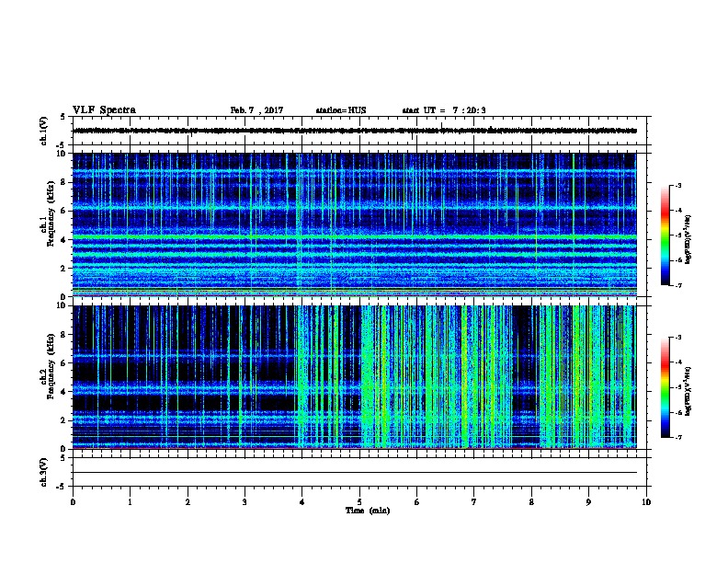Click the 4 kHz band in ch.1 spectrogram
The image size is (728, 563).
click(354, 237)
